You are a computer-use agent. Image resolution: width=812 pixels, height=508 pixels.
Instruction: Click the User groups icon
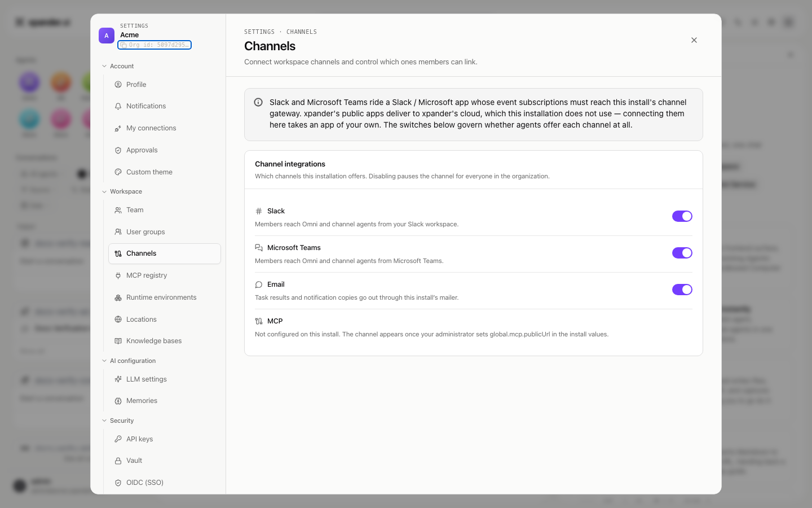[118, 232]
